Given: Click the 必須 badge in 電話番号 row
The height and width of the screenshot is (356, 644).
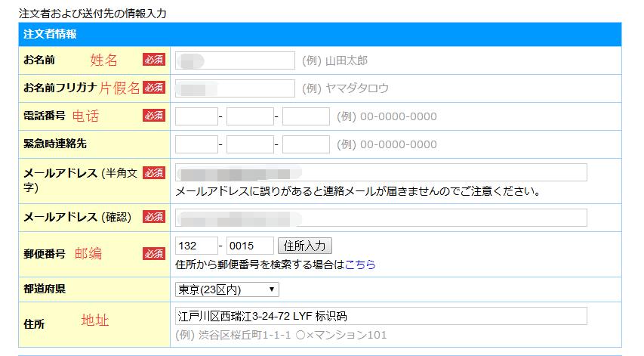Looking at the screenshot, I should 154,116.
